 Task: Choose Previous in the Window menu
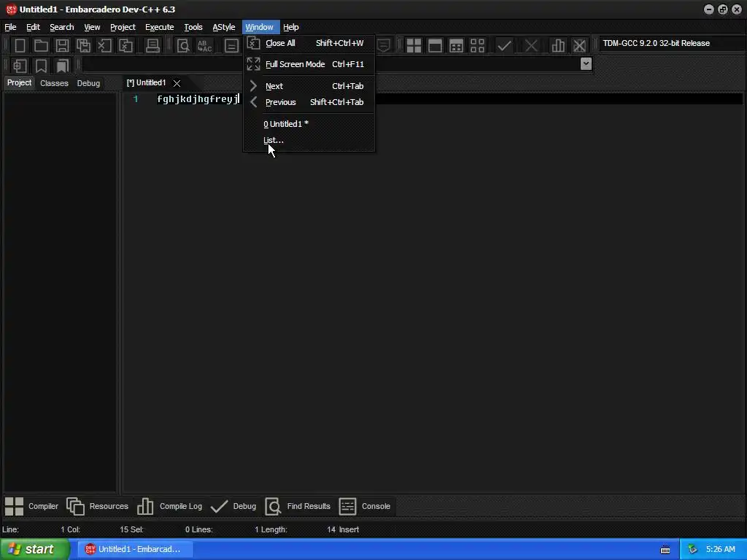click(309, 102)
